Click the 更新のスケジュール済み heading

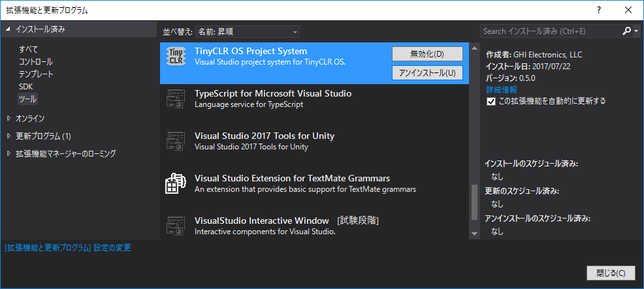[522, 191]
